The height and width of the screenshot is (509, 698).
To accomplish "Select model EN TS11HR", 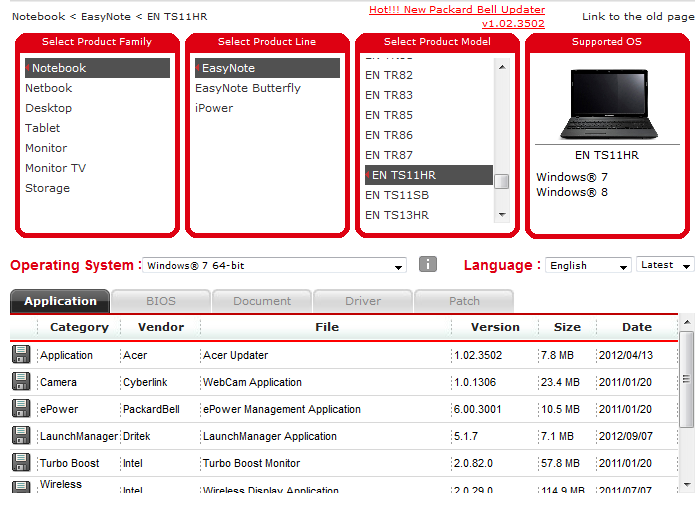I will [429, 175].
